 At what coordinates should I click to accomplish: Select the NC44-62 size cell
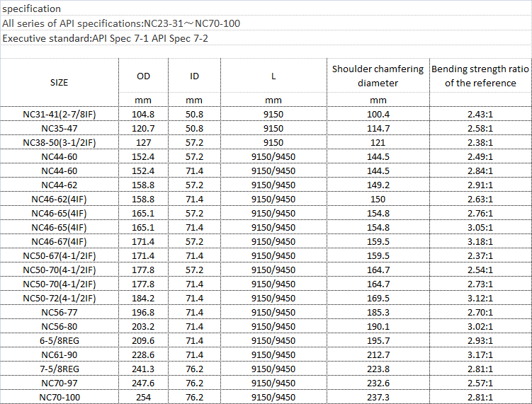(60, 185)
